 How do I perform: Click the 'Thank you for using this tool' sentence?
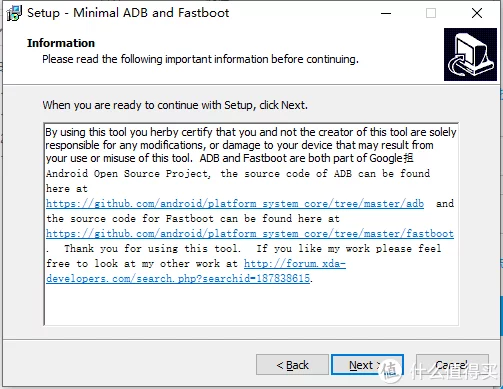[x=152, y=248]
